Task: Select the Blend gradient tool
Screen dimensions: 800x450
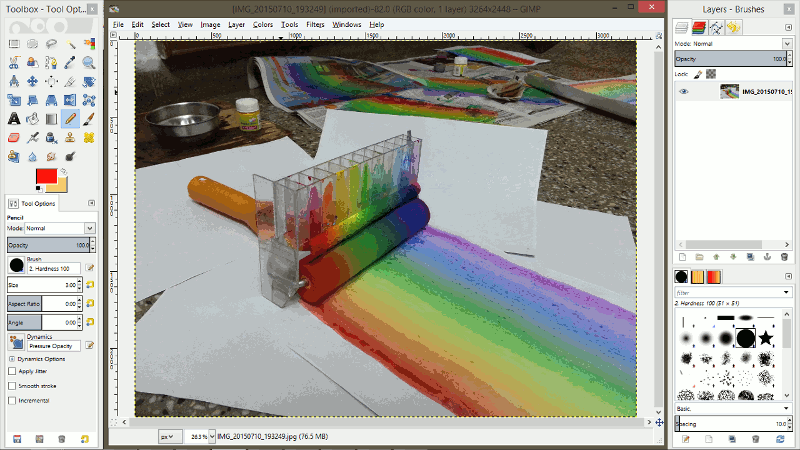Action: [52, 119]
